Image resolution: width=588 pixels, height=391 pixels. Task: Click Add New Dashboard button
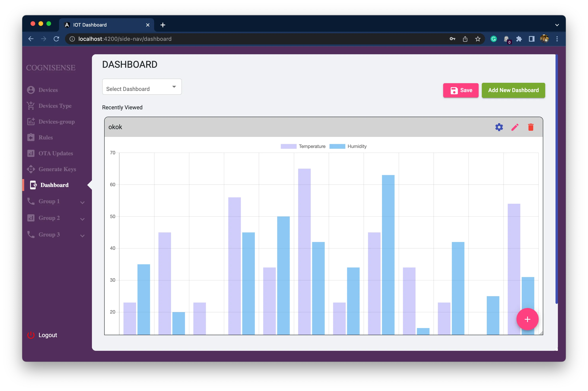point(513,90)
